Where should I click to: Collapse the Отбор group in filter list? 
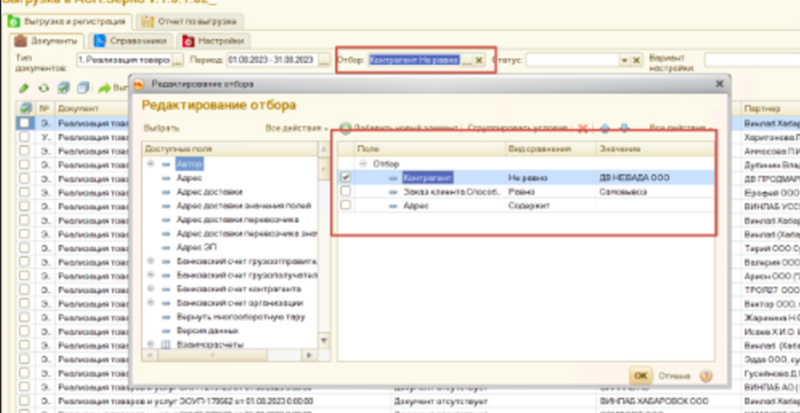click(364, 163)
